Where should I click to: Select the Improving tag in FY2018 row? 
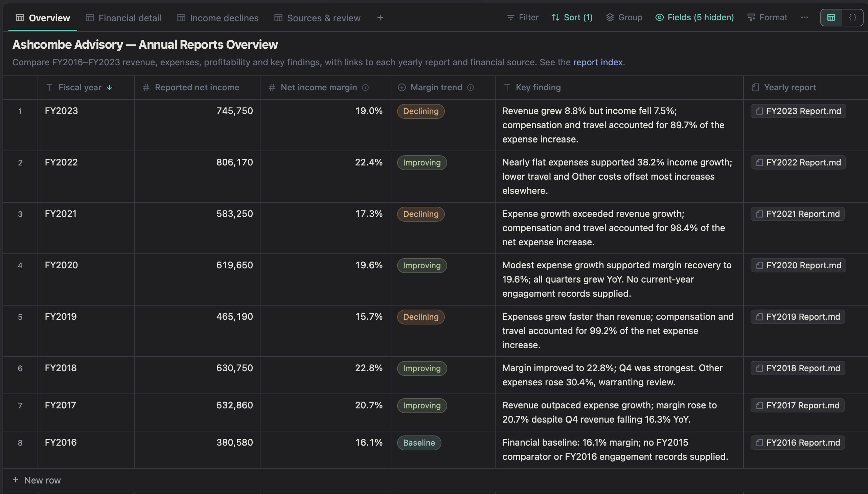point(421,368)
